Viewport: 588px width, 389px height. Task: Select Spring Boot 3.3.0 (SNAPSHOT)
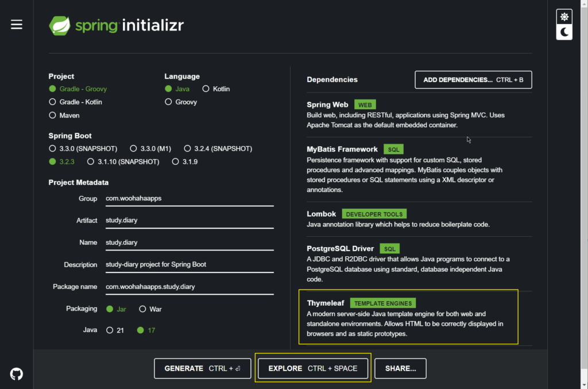(83, 149)
